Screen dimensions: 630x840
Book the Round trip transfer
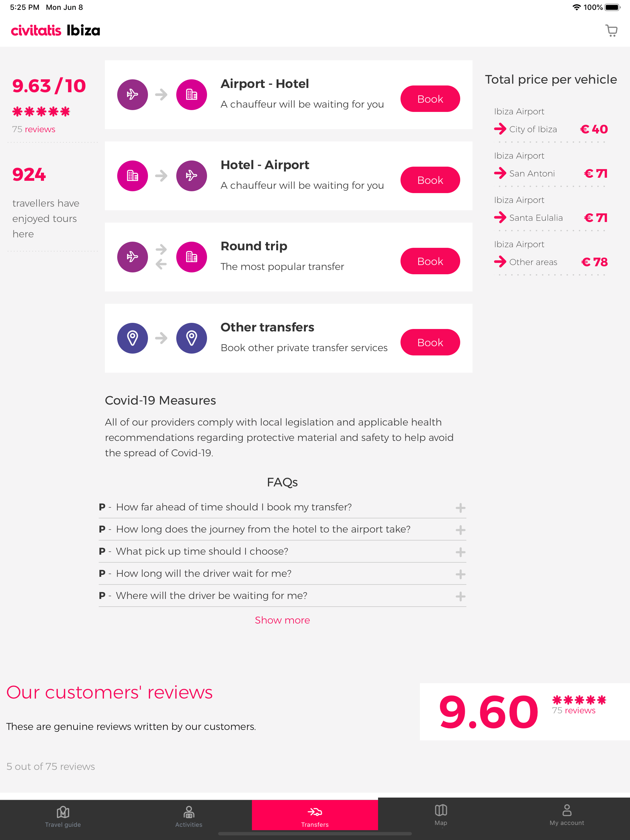[x=430, y=261]
